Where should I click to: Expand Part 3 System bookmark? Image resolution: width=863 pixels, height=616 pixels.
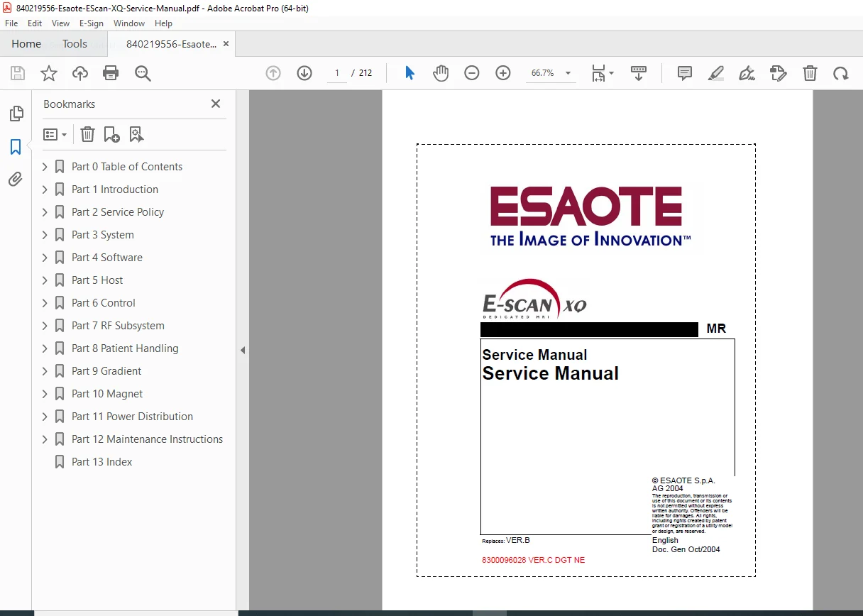45,235
